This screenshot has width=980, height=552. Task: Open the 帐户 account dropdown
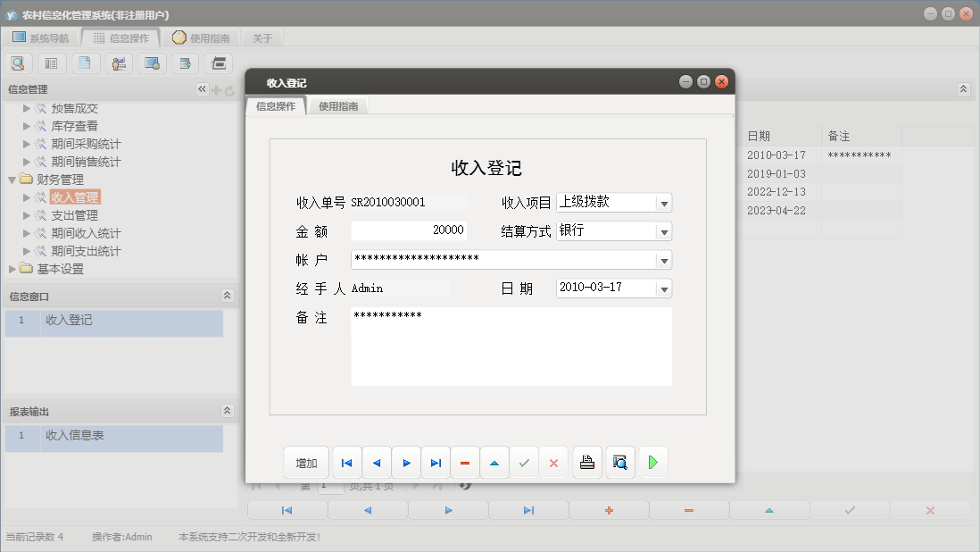coord(663,259)
